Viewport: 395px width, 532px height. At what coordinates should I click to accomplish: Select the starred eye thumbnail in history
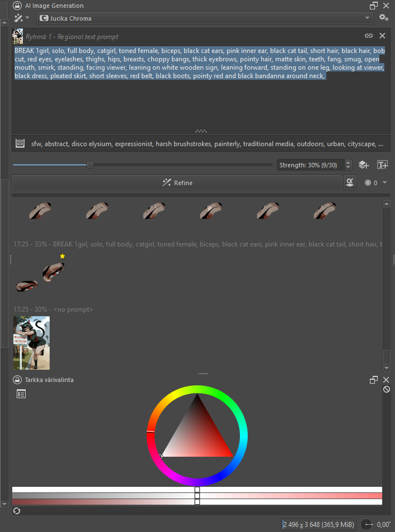click(x=54, y=270)
